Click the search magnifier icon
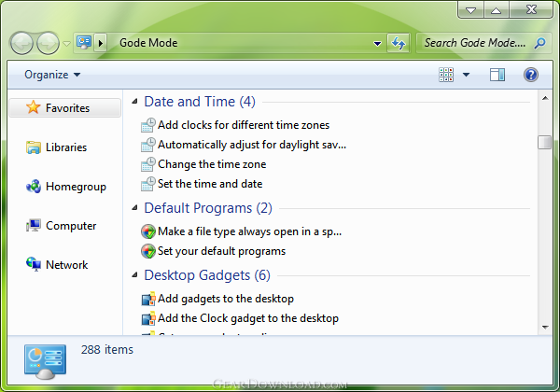Image resolution: width=560 pixels, height=392 pixels. 540,43
